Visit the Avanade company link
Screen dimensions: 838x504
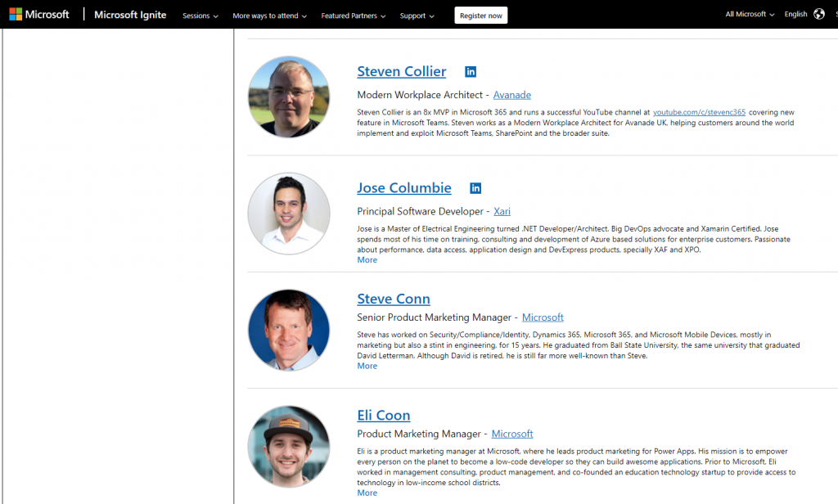pos(512,95)
